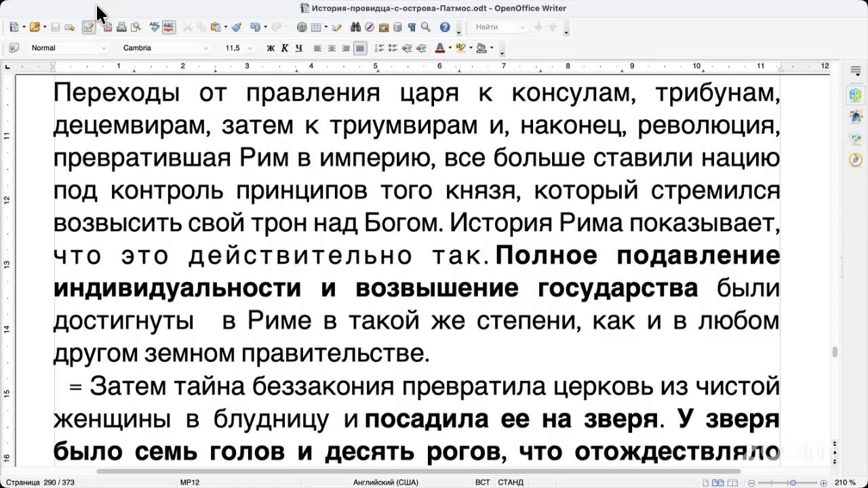Expand the Undo history dropdown arrow
Image resolution: width=868 pixels, height=488 pixels.
tap(264, 27)
